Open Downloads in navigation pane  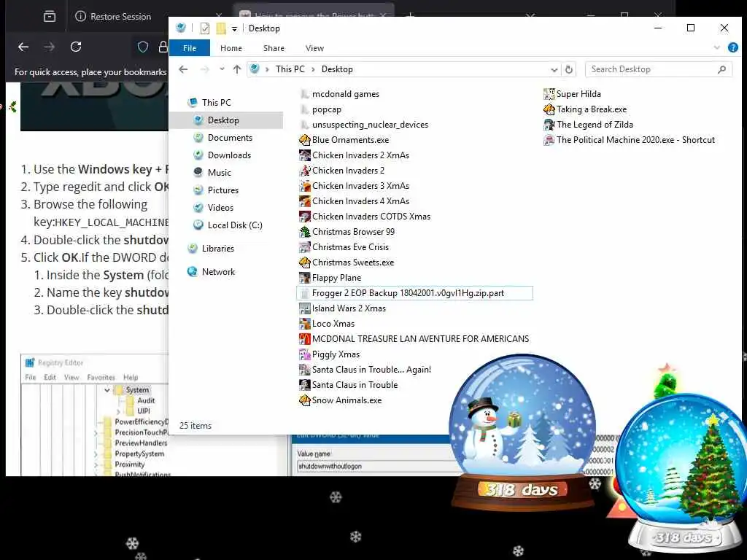(x=229, y=156)
